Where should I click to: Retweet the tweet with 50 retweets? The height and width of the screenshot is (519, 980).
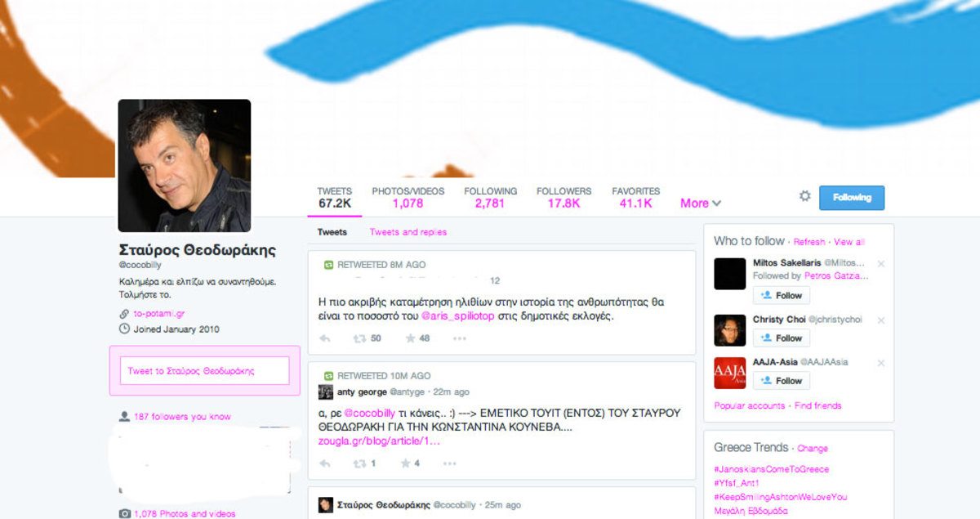pos(359,338)
